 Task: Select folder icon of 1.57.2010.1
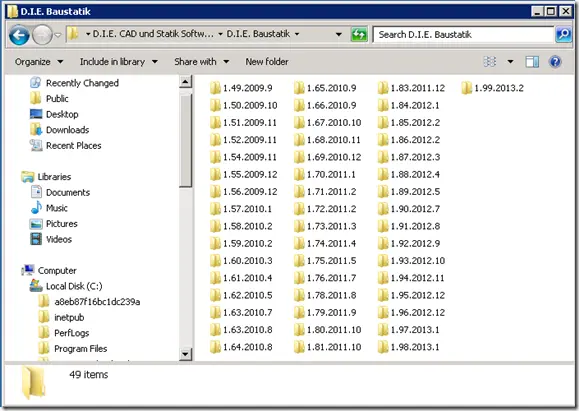(215, 209)
